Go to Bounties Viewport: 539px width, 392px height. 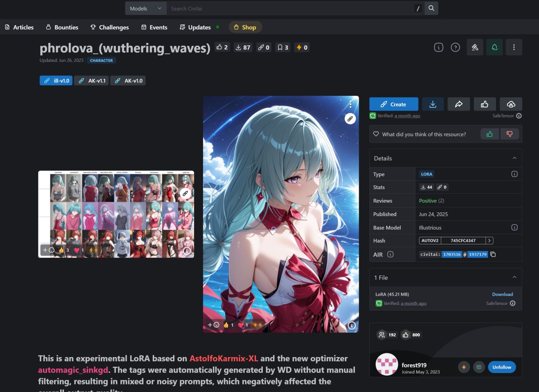[x=62, y=27]
